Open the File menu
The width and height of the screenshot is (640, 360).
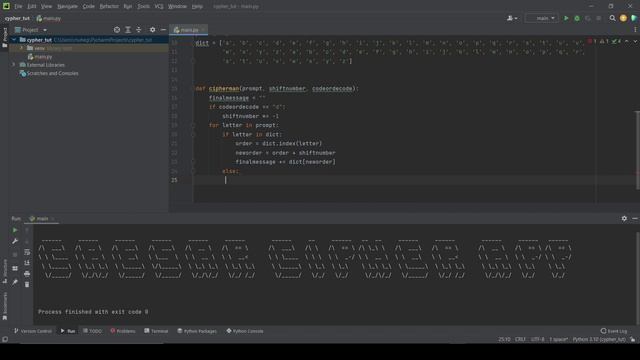[x=18, y=7]
